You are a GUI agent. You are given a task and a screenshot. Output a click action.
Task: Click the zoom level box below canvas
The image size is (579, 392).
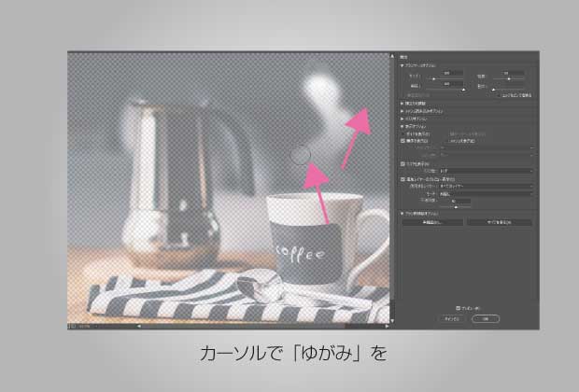pyautogui.click(x=84, y=327)
